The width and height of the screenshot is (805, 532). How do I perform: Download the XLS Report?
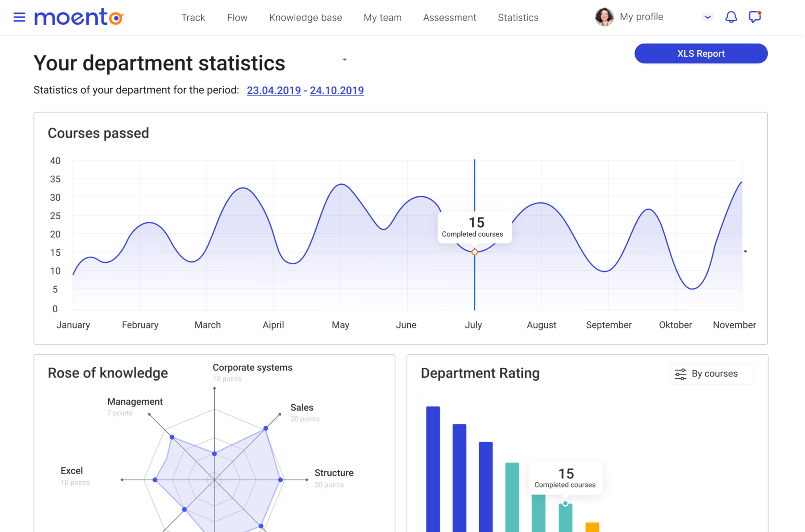click(701, 53)
